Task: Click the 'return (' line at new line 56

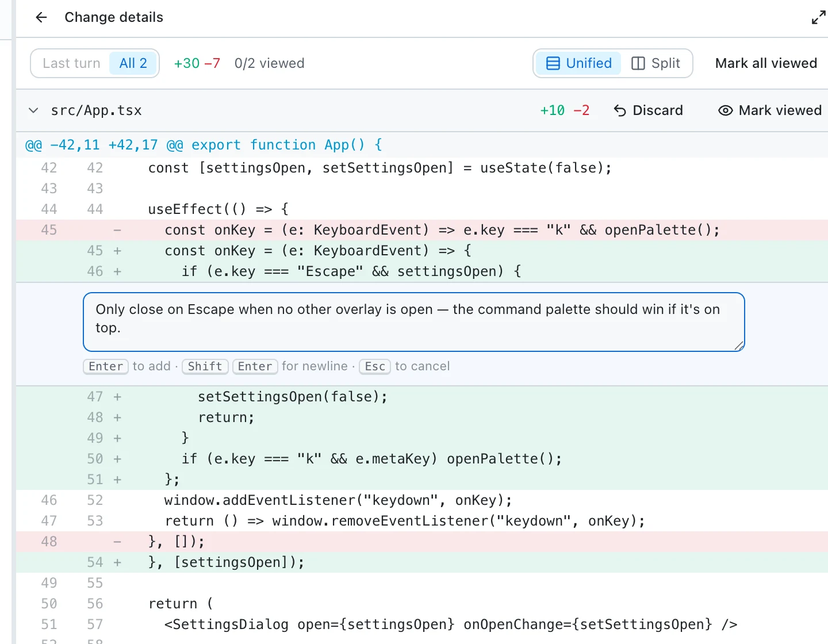Action: (422, 604)
